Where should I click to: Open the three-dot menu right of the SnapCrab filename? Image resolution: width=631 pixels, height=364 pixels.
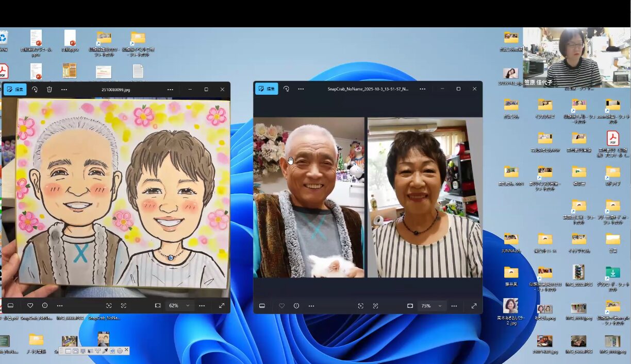422,89
